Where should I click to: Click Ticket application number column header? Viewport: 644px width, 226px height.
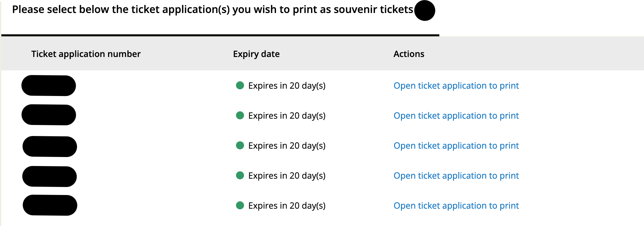tap(86, 54)
